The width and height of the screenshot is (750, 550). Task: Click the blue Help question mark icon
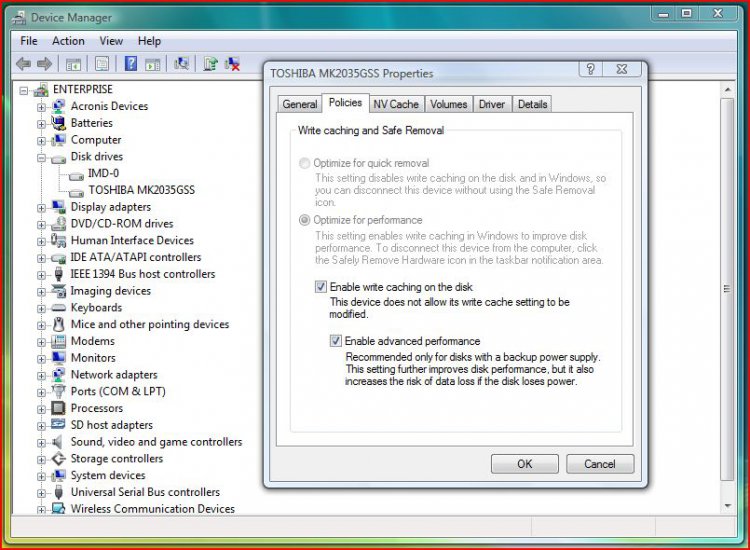[131, 64]
